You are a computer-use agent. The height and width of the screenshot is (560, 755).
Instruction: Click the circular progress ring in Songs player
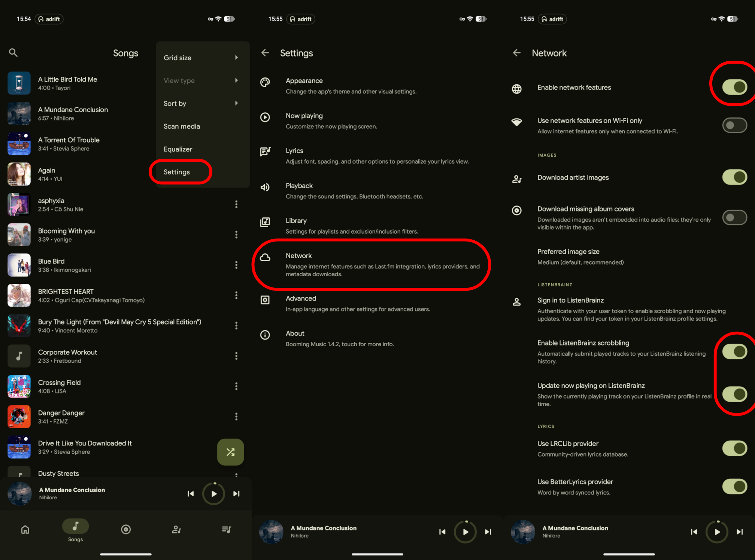click(213, 493)
